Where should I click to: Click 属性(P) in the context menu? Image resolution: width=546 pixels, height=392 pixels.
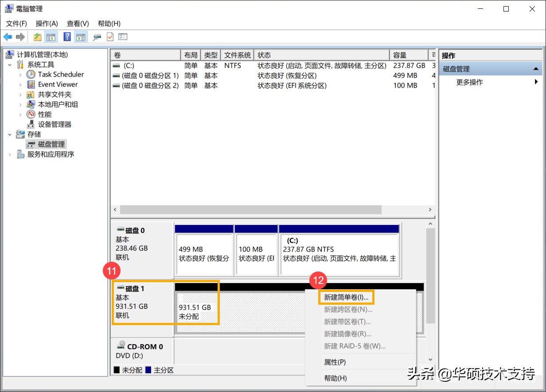click(335, 362)
